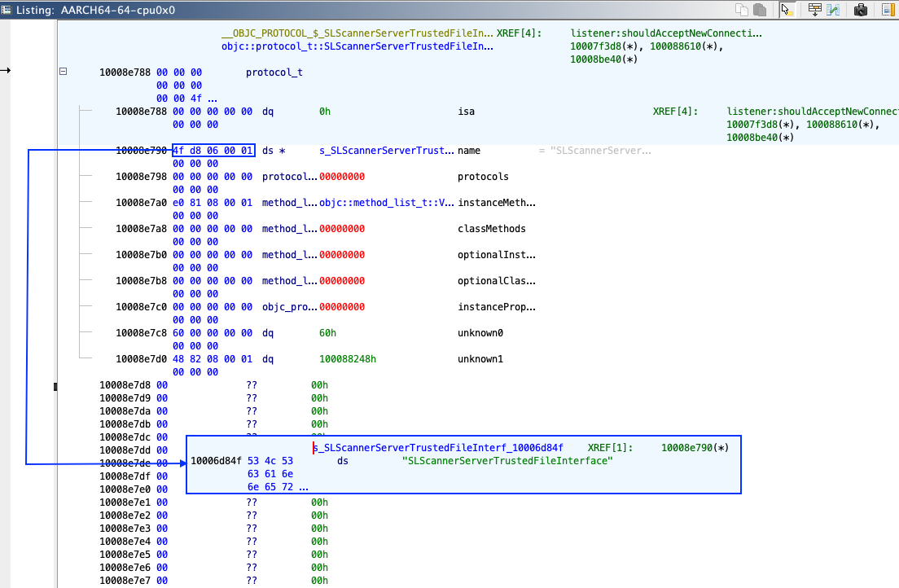Open the browser field formatter icon

point(814,10)
